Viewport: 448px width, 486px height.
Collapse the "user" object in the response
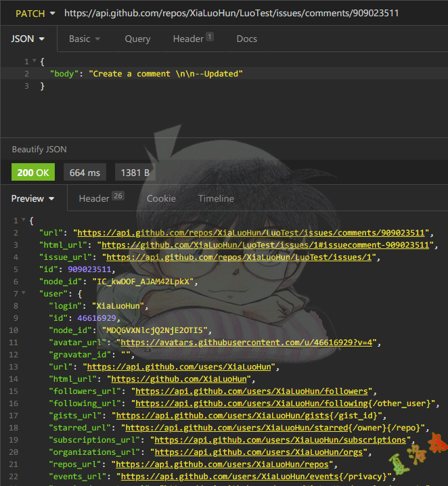24,294
